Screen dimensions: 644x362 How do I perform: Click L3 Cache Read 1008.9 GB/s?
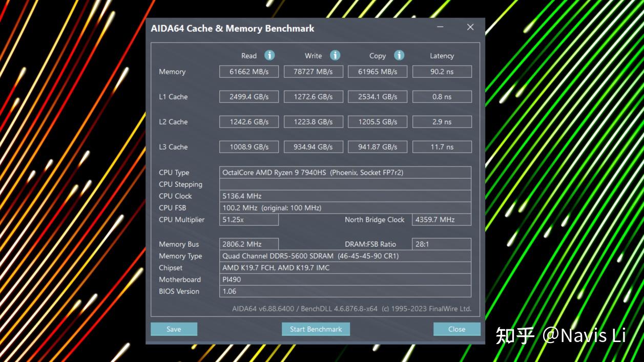click(249, 147)
